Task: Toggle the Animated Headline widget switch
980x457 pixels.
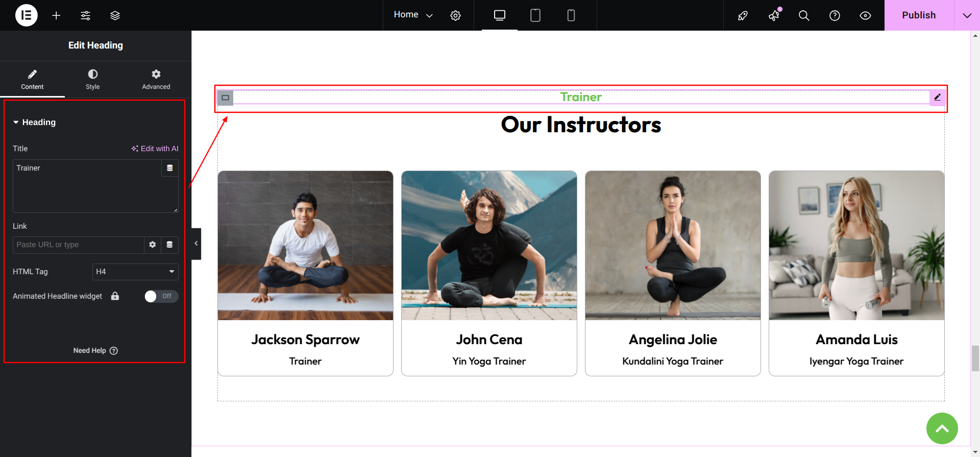Action: pyautogui.click(x=161, y=296)
